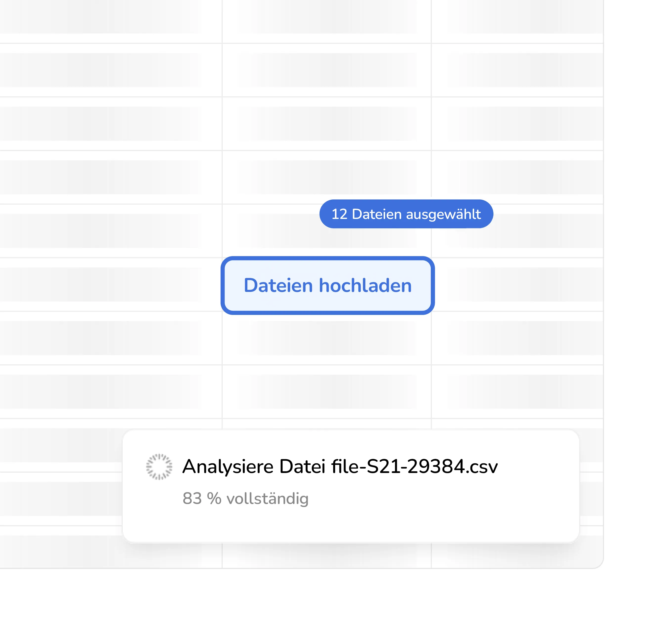Image resolution: width=672 pixels, height=637 pixels.
Task: Select the top row first column placeholder cell
Action: pyautogui.click(x=102, y=17)
